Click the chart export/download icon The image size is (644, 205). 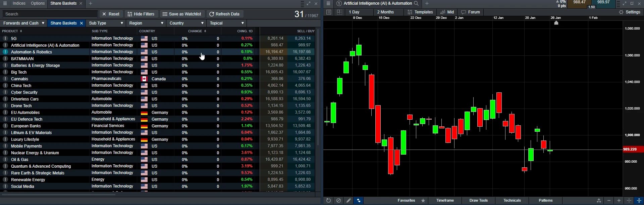click(599, 201)
